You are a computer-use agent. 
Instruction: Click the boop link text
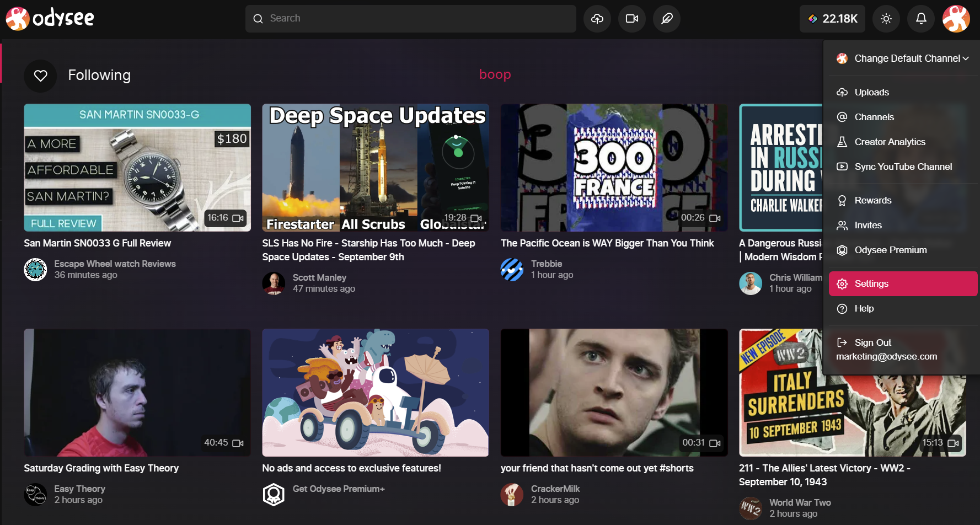pyautogui.click(x=495, y=74)
